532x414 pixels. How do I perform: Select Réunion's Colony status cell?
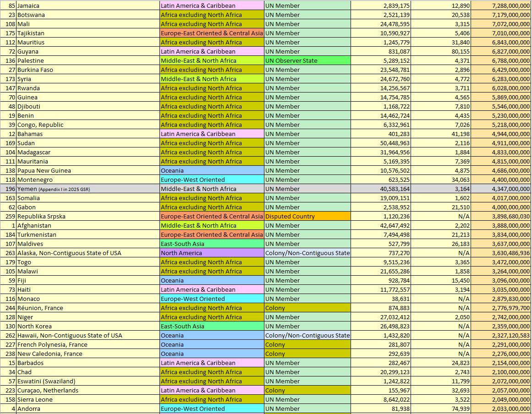click(307, 308)
